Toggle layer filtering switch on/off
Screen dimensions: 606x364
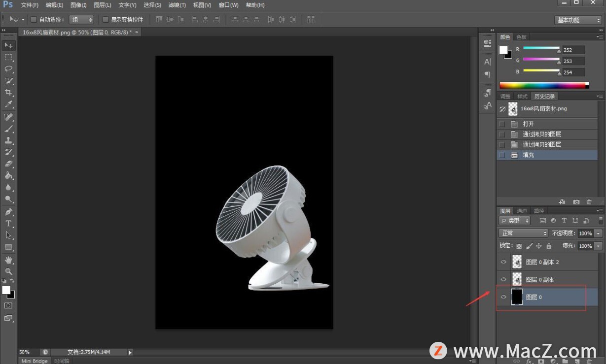coord(601,221)
